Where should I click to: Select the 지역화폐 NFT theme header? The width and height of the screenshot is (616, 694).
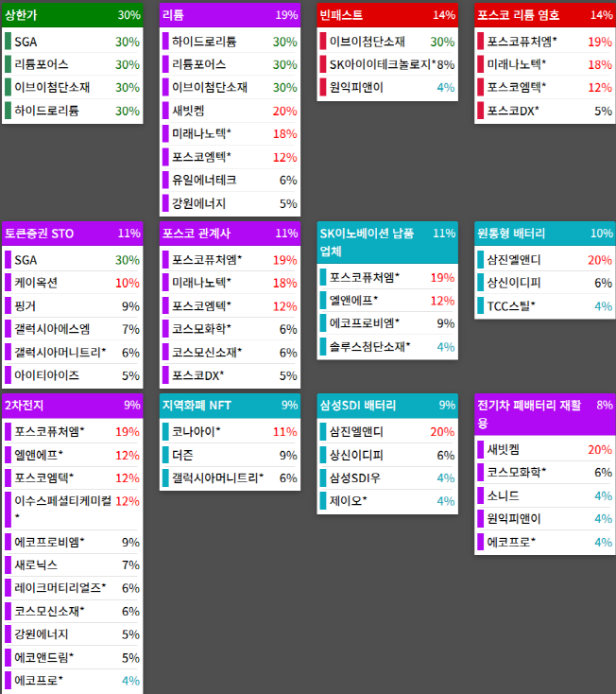(x=230, y=406)
